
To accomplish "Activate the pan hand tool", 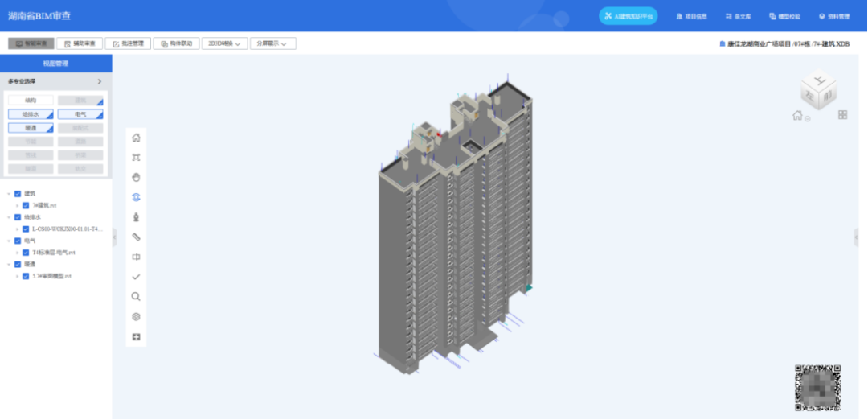I will pos(136,177).
